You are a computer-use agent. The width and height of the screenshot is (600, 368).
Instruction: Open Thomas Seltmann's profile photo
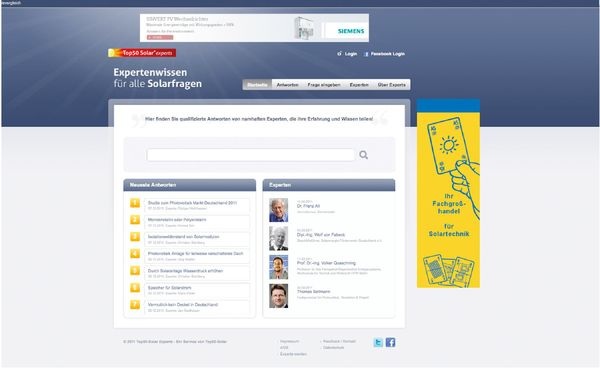(279, 296)
